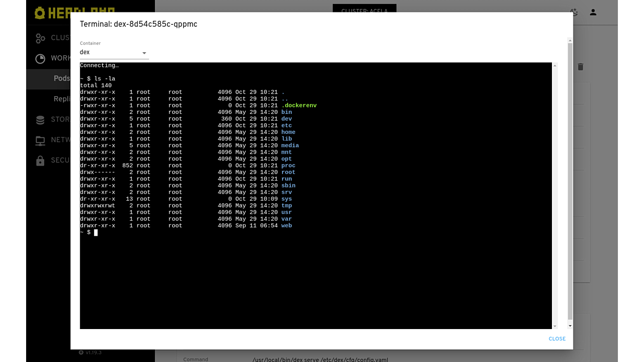Image resolution: width=644 pixels, height=362 pixels.
Task: Click the Network monitor icon in the sidebar
Action: (40, 140)
